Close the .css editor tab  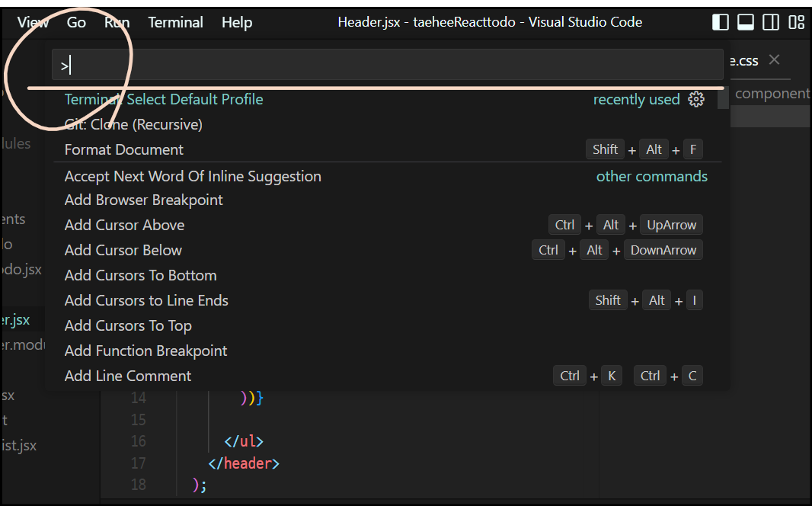(x=774, y=59)
